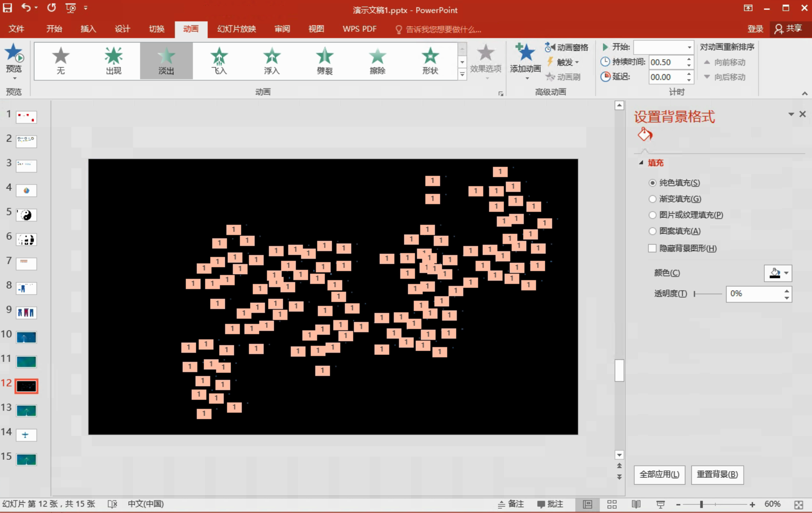Click the Redo icon in quick access

[x=52, y=7]
